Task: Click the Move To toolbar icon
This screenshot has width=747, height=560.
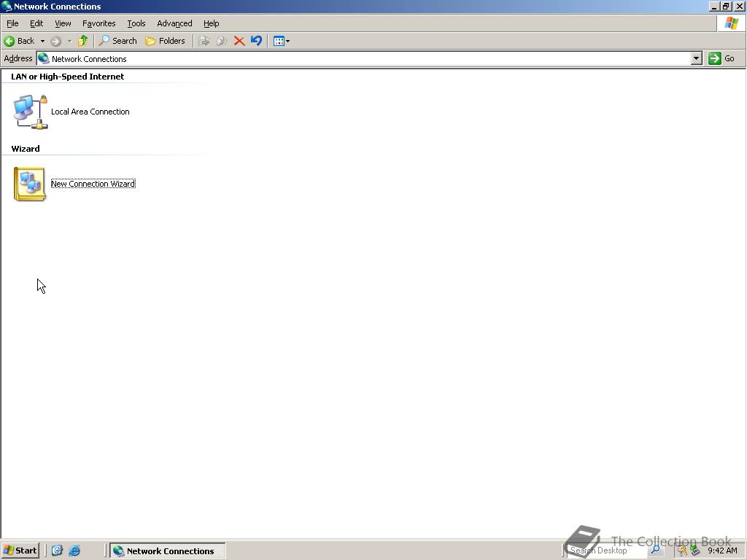Action: point(204,41)
